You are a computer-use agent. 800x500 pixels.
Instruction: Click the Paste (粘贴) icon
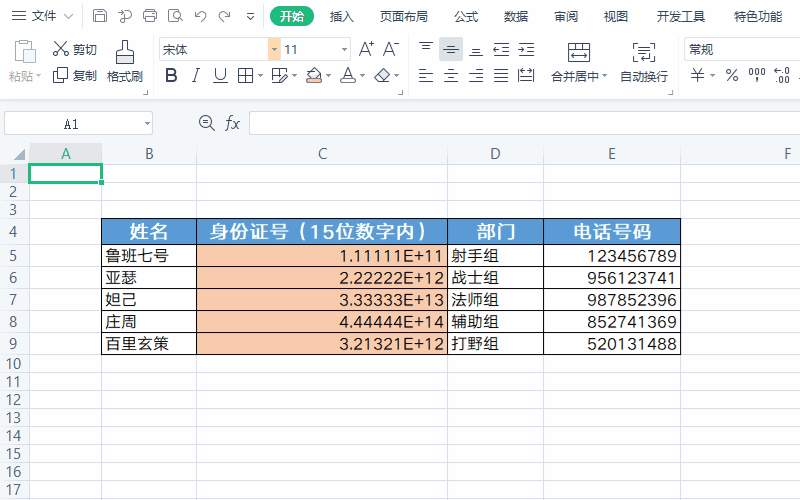[24, 52]
